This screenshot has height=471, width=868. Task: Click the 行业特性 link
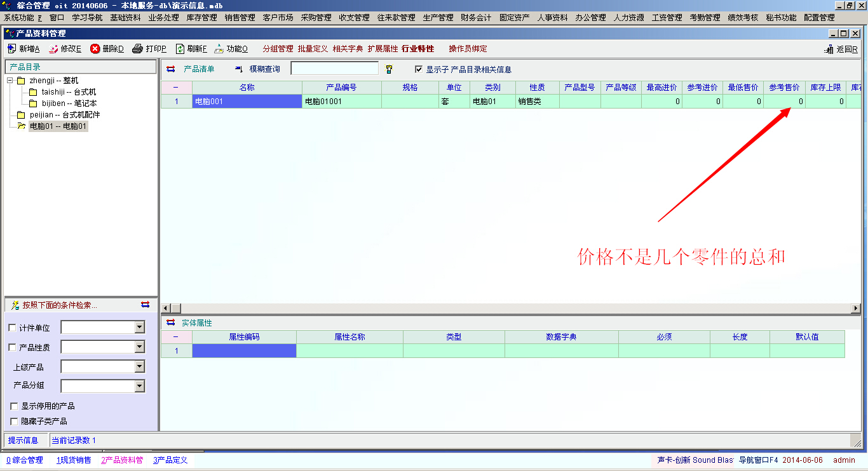pos(417,49)
